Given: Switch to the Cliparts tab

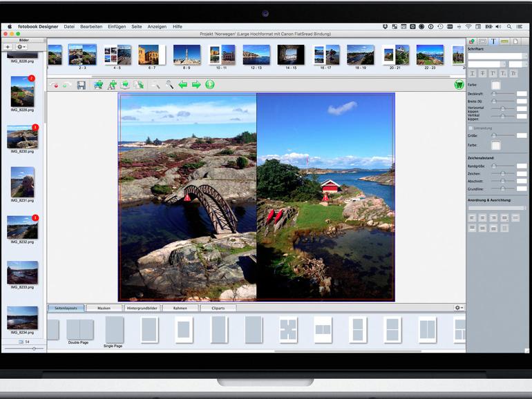Looking at the screenshot, I should pyautogui.click(x=218, y=308).
